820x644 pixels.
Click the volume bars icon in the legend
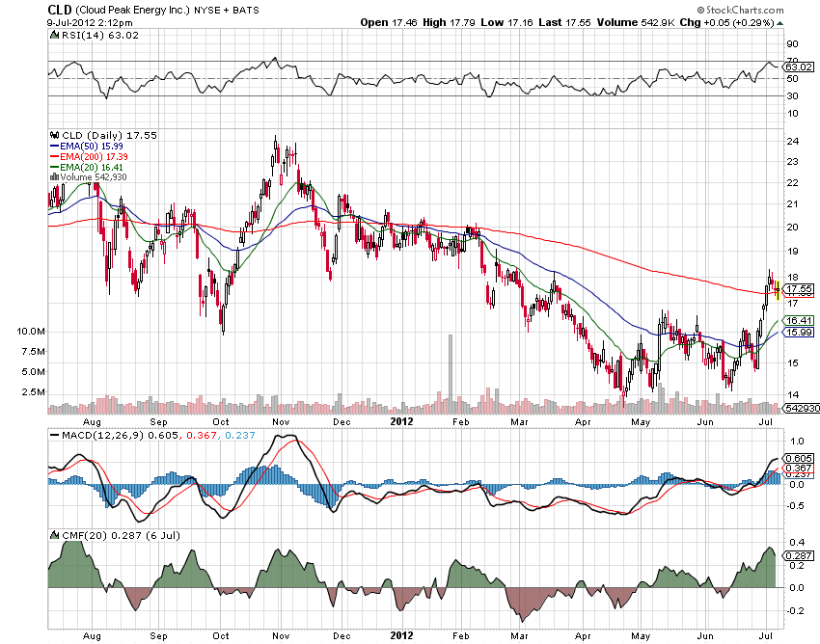(54, 177)
